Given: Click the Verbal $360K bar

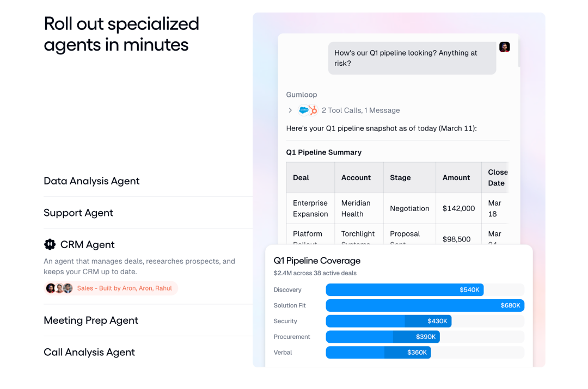Looking at the screenshot, I should pyautogui.click(x=378, y=353).
